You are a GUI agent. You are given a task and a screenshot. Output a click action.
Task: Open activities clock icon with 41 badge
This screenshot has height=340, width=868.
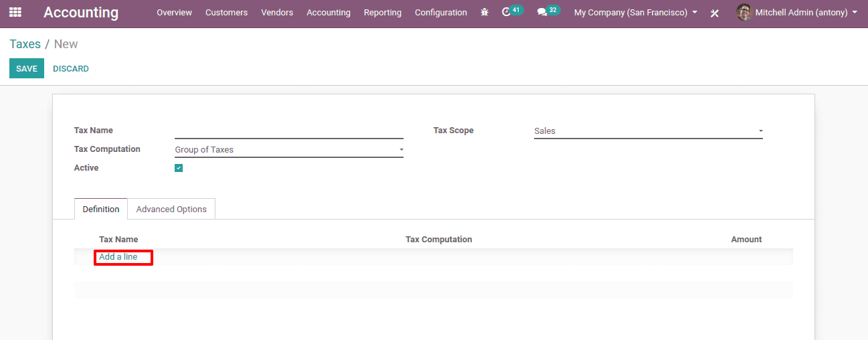(511, 11)
